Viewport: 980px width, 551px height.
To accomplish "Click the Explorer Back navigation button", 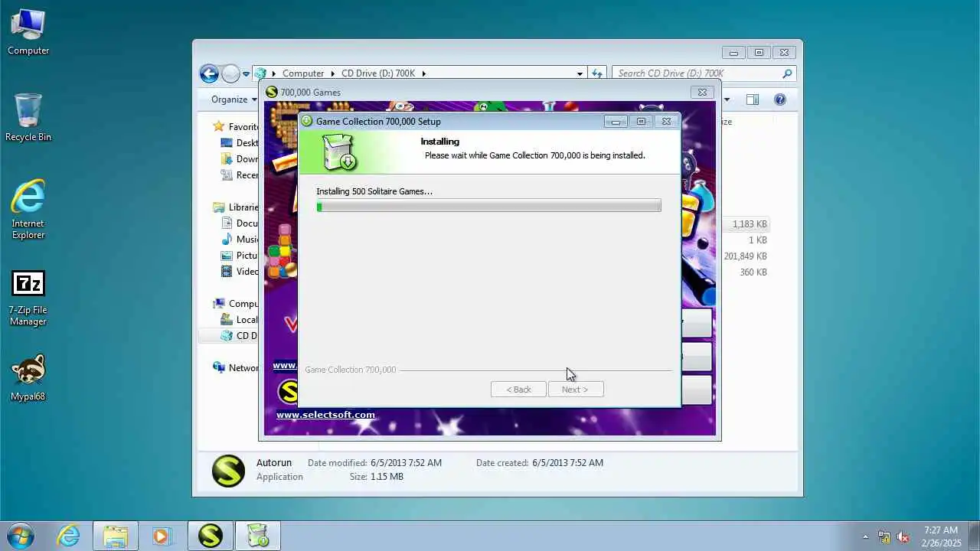I will point(209,73).
